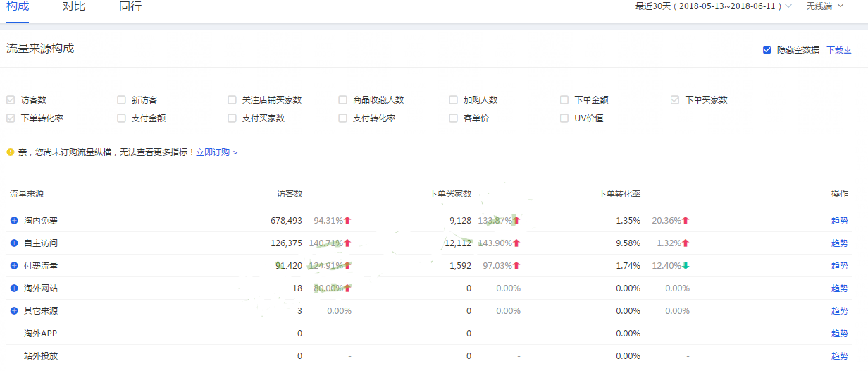Enable the 新访客 checkbox
This screenshot has width=868, height=371.
121,100
